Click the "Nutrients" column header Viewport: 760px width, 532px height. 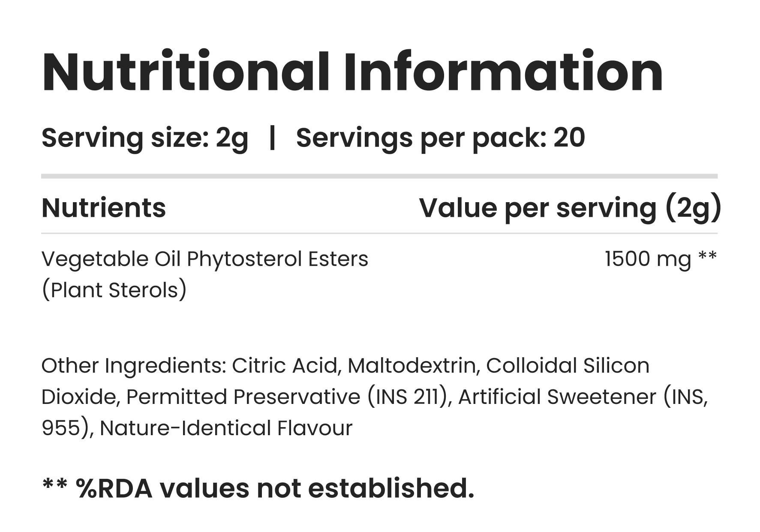[104, 208]
